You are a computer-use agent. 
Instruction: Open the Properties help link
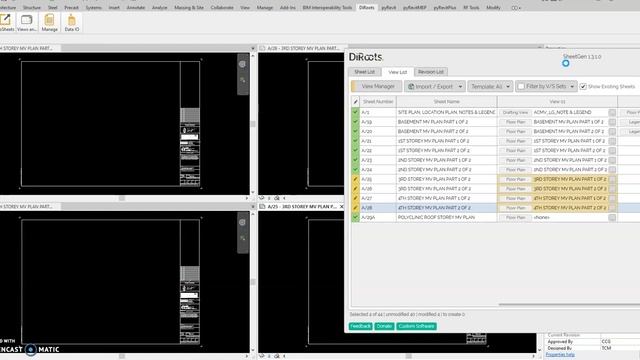[560, 355]
